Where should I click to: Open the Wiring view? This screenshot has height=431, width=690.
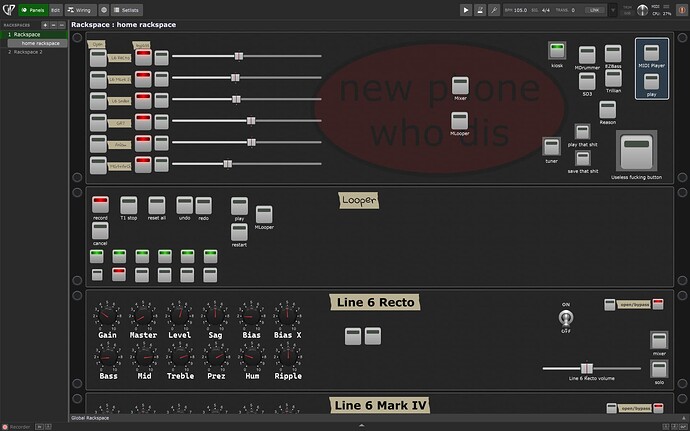81,10
